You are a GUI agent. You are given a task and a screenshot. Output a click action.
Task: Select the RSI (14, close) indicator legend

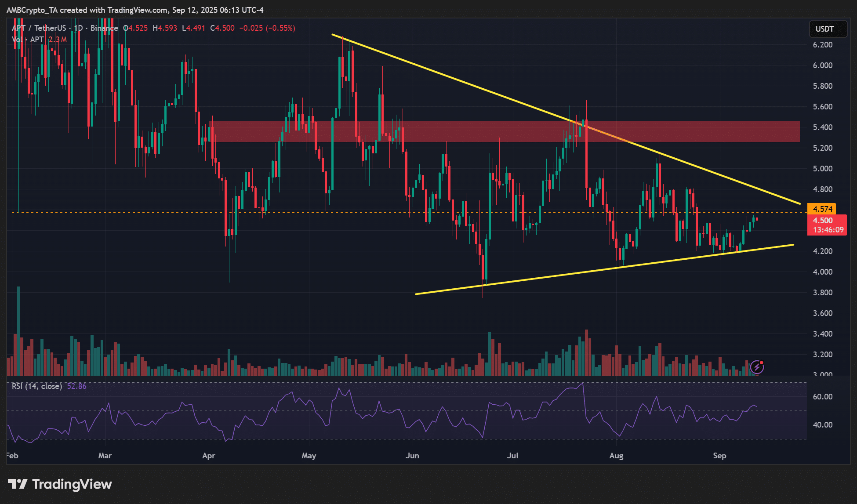37,386
